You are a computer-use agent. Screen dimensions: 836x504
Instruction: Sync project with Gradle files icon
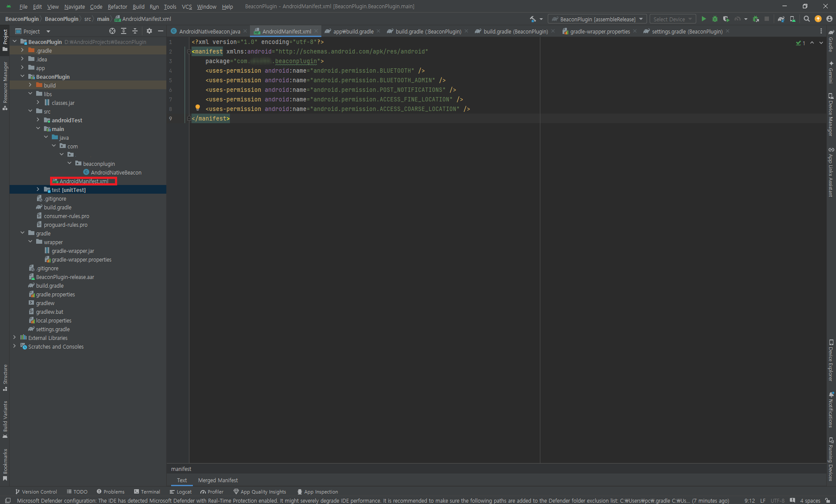(x=781, y=19)
